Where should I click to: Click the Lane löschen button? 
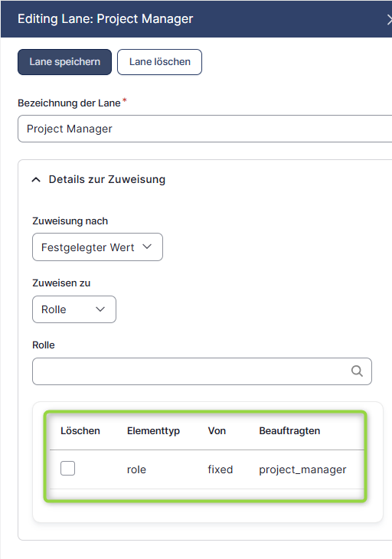(160, 62)
